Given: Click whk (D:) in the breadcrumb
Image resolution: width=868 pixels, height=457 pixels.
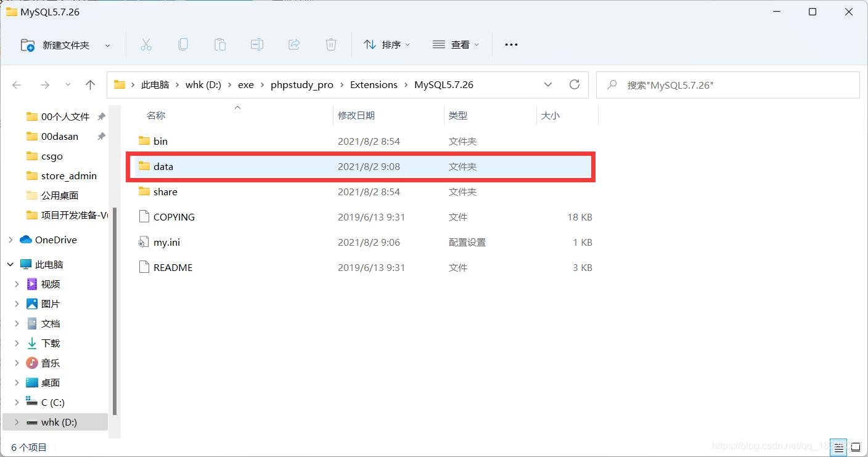Looking at the screenshot, I should [x=203, y=85].
